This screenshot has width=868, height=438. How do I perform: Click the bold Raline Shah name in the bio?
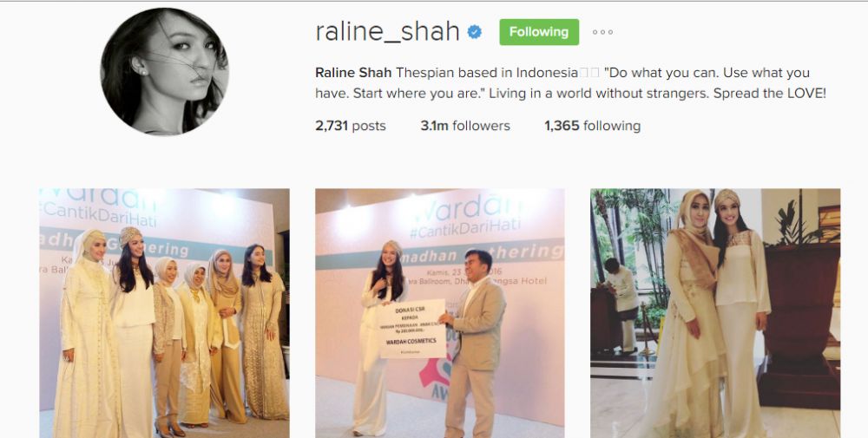[353, 73]
